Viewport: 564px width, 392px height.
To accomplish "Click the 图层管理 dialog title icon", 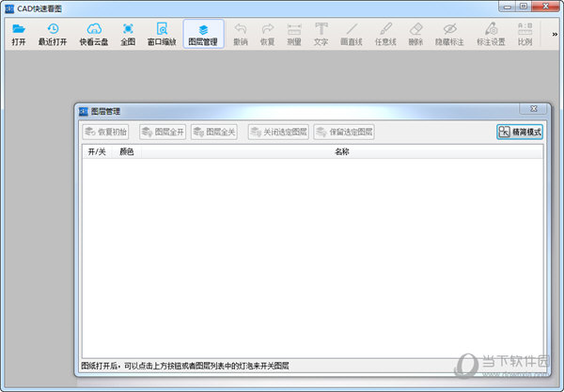I will (x=84, y=112).
